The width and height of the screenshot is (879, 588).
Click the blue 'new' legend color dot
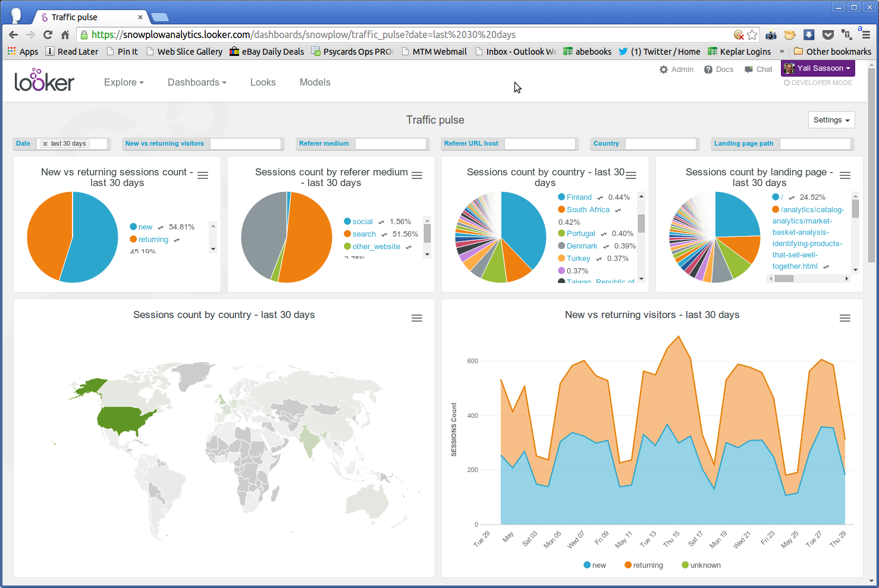tap(587, 565)
